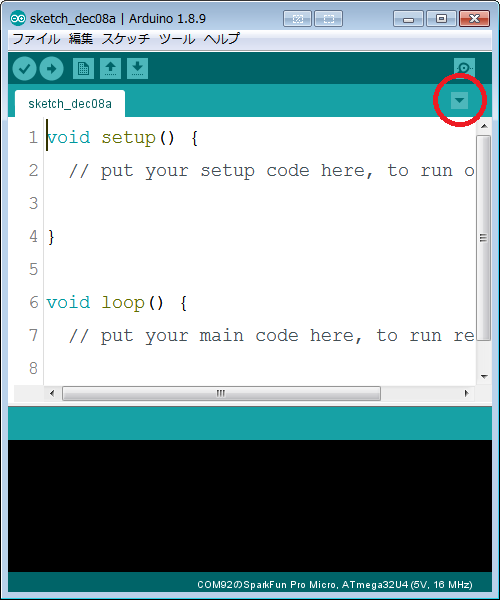
Task: Click the SparkFun Pro Micro board status text
Action: (x=335, y=585)
